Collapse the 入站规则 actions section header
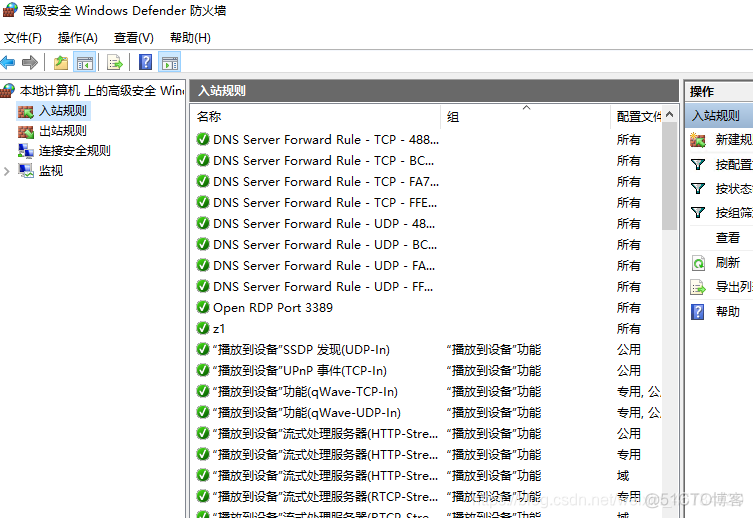This screenshot has height=518, width=753. click(719, 115)
